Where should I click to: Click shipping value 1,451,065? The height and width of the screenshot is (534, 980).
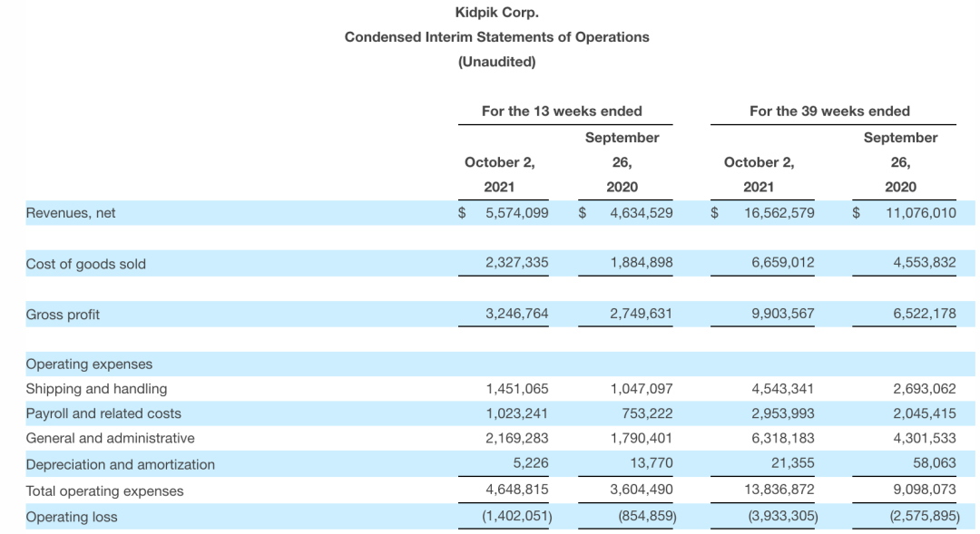point(517,389)
